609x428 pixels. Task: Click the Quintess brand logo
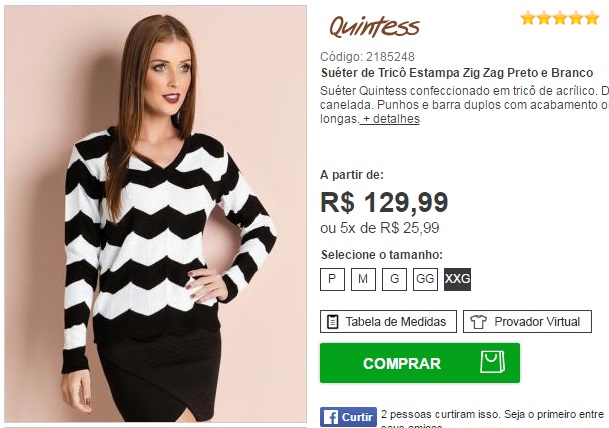point(374,27)
